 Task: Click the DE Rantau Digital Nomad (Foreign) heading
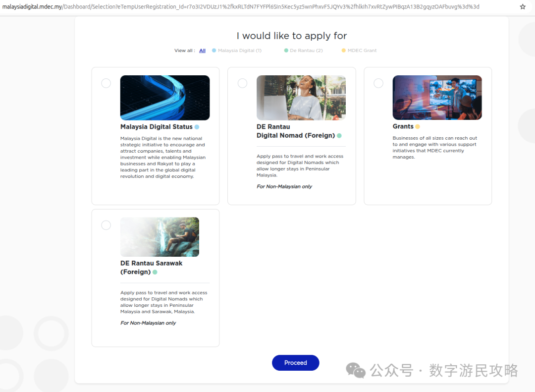pos(295,131)
